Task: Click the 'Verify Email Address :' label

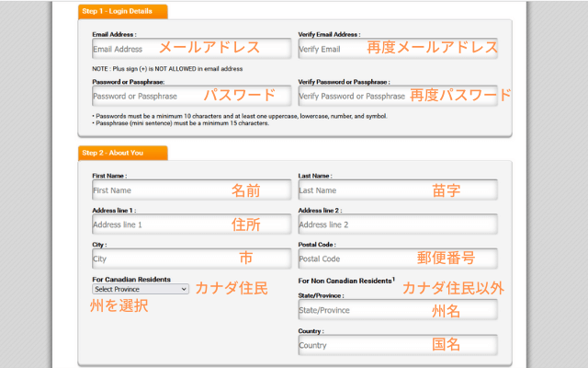Action: click(329, 34)
